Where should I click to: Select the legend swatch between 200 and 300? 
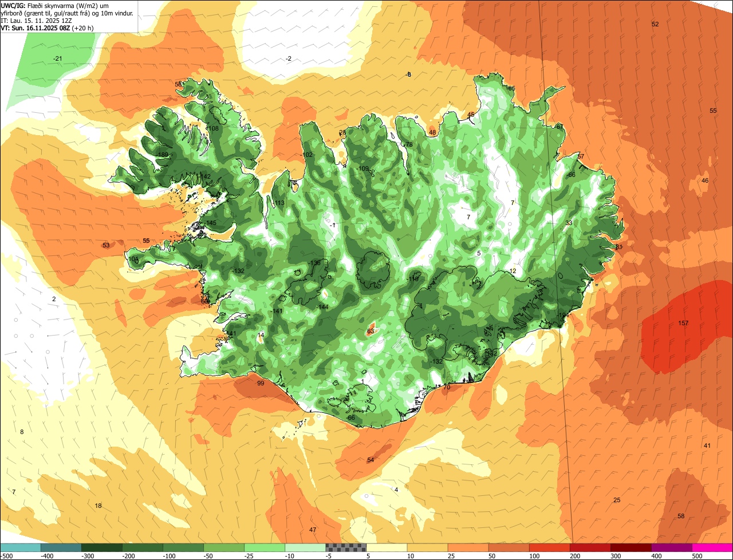(x=590, y=547)
